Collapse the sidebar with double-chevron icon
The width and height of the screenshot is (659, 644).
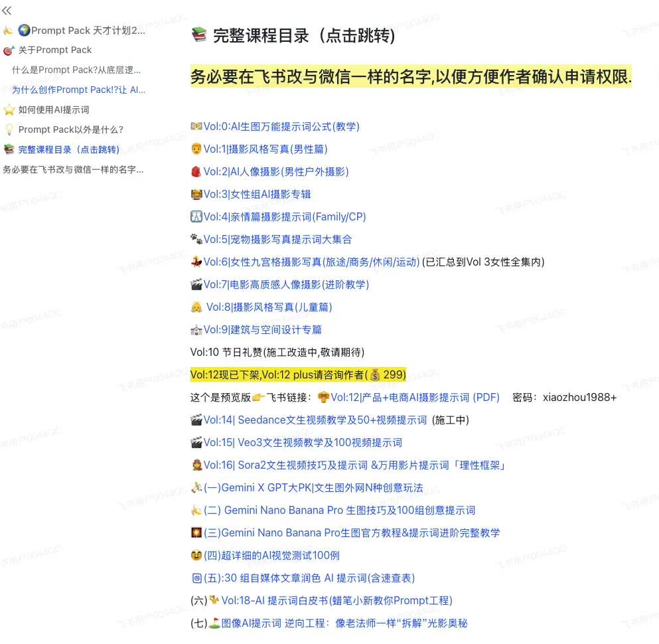click(7, 11)
